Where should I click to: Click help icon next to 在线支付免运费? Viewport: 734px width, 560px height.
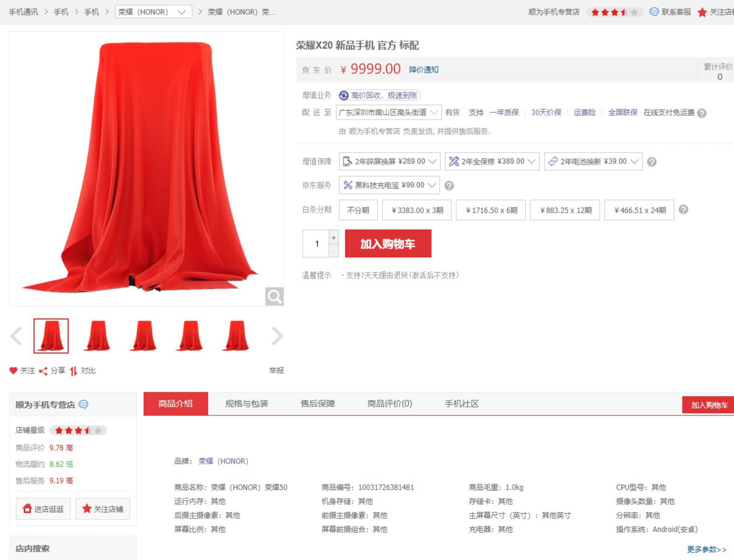pos(702,113)
